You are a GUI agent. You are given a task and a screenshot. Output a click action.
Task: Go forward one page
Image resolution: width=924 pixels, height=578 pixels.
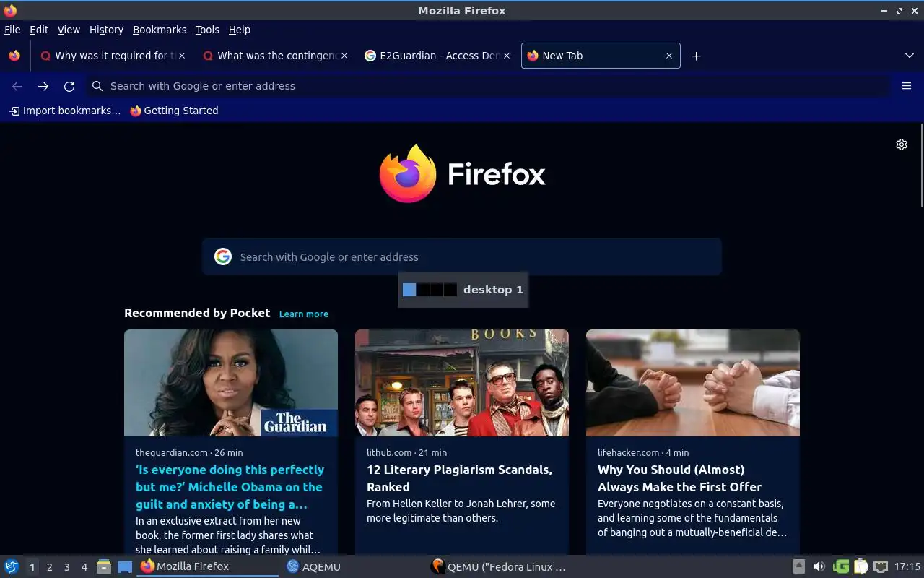point(43,86)
